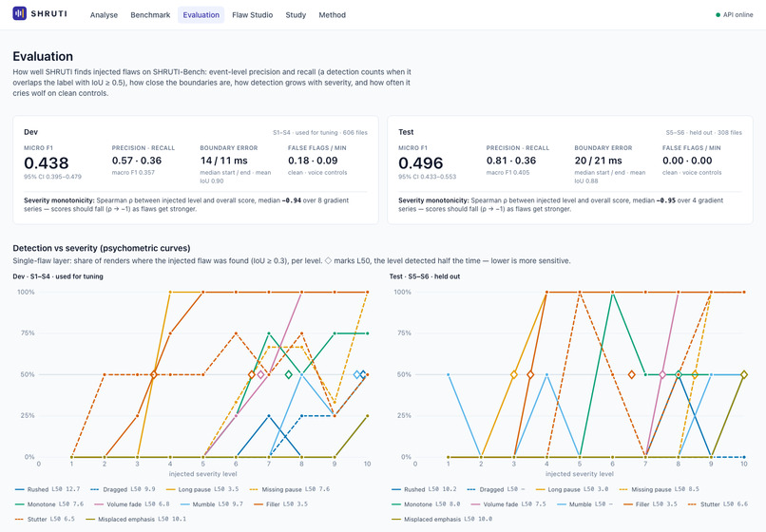This screenshot has width=766, height=532.
Task: Toggle Volume fade series in Test legend
Action: [x=508, y=503]
